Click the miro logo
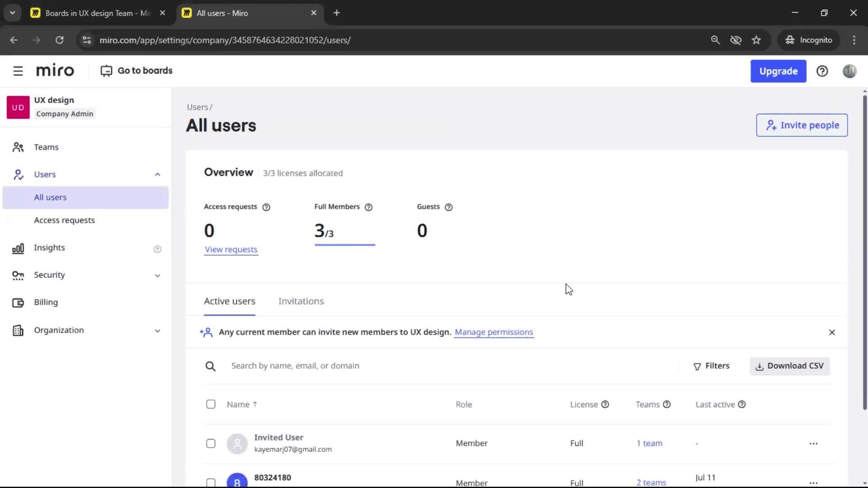This screenshot has width=868, height=488. click(x=55, y=70)
